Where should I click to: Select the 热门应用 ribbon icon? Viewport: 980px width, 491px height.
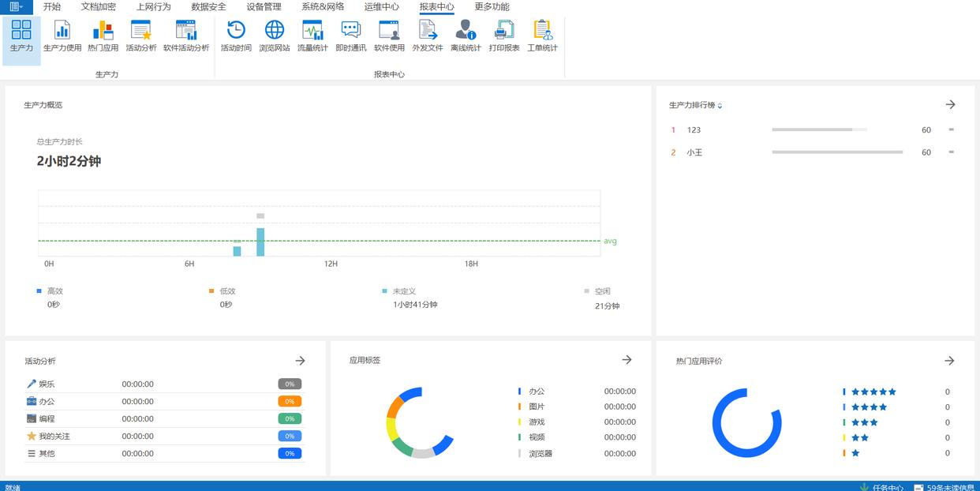pyautogui.click(x=103, y=36)
